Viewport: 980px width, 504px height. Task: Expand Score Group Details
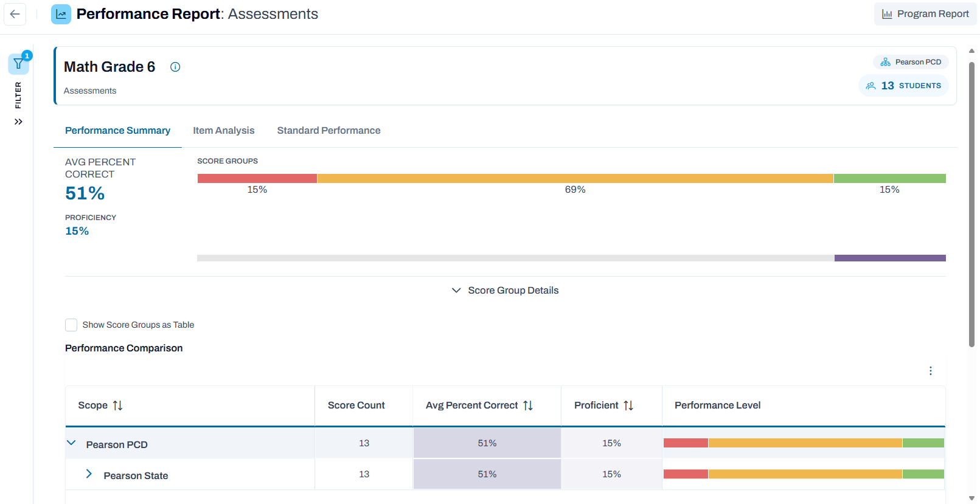point(506,291)
